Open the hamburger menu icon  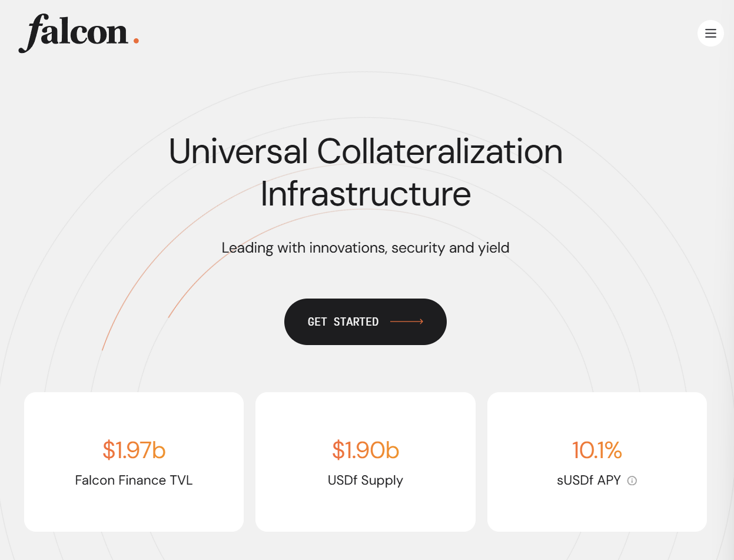point(710,34)
